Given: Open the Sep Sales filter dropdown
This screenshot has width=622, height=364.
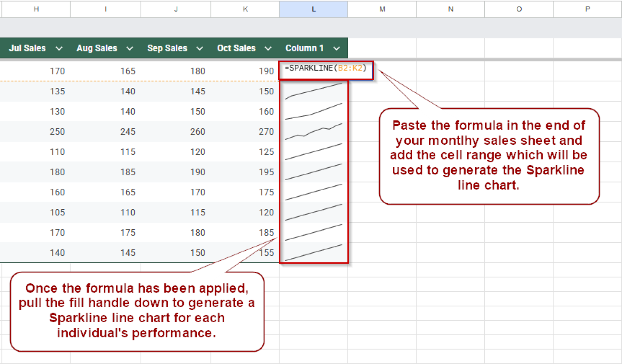Looking at the screenshot, I should tap(199, 48).
